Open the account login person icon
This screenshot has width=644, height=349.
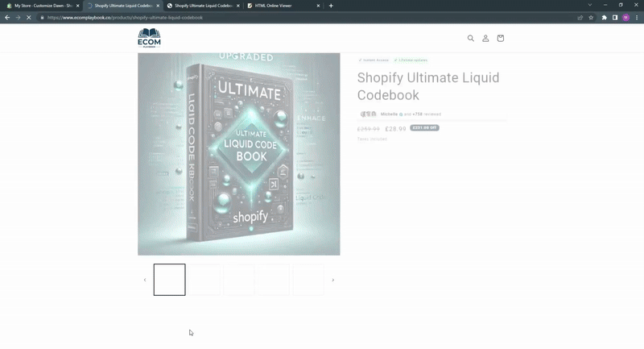tap(485, 38)
